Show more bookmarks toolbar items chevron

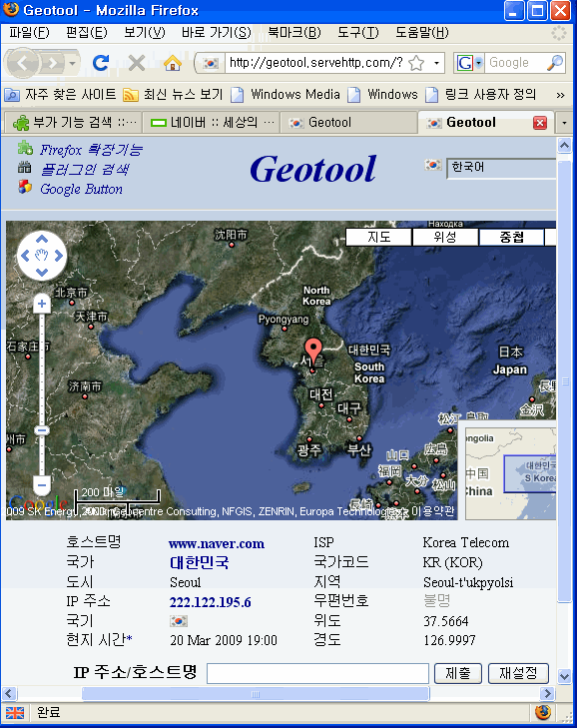[560, 95]
